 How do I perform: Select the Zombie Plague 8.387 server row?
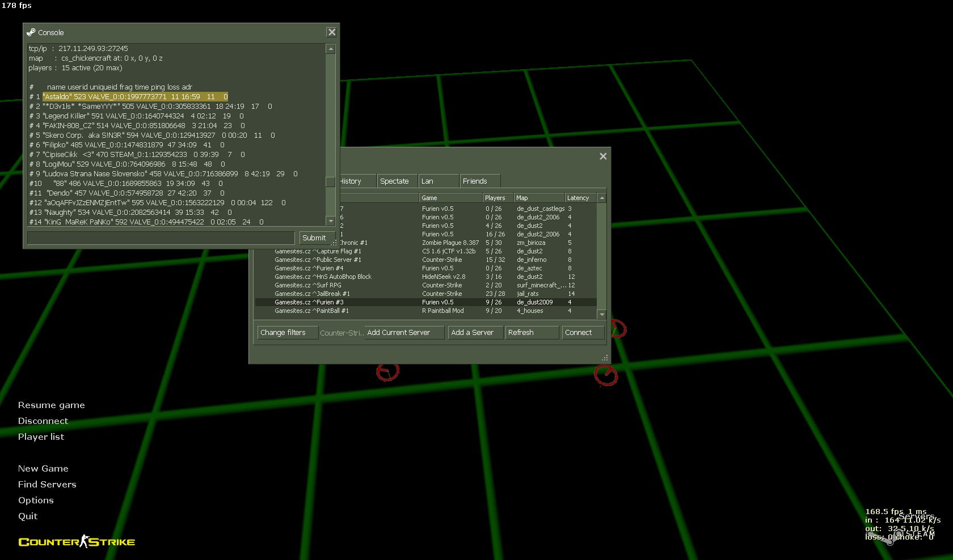[468, 243]
